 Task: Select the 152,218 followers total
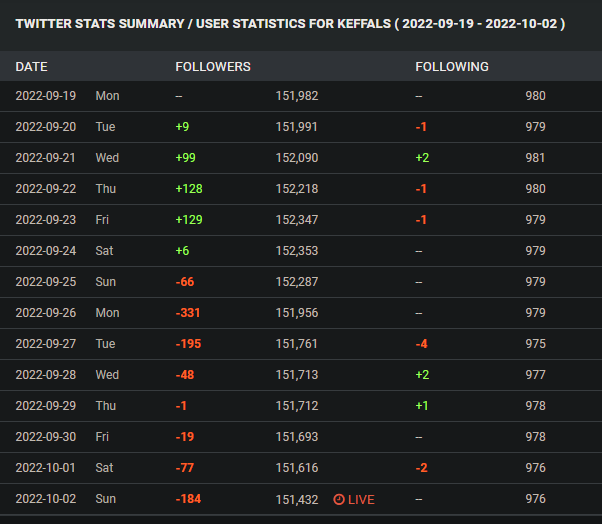297,189
